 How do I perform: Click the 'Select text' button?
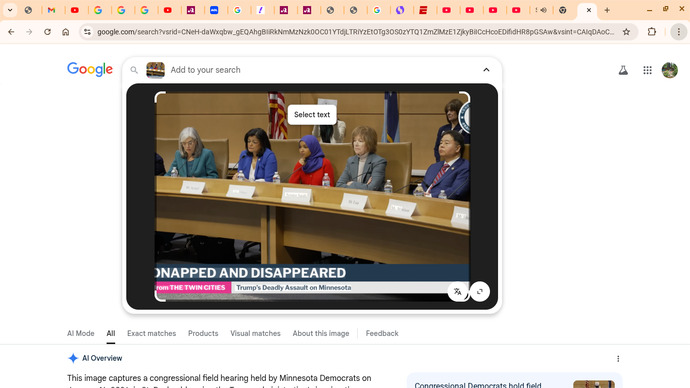(312, 114)
